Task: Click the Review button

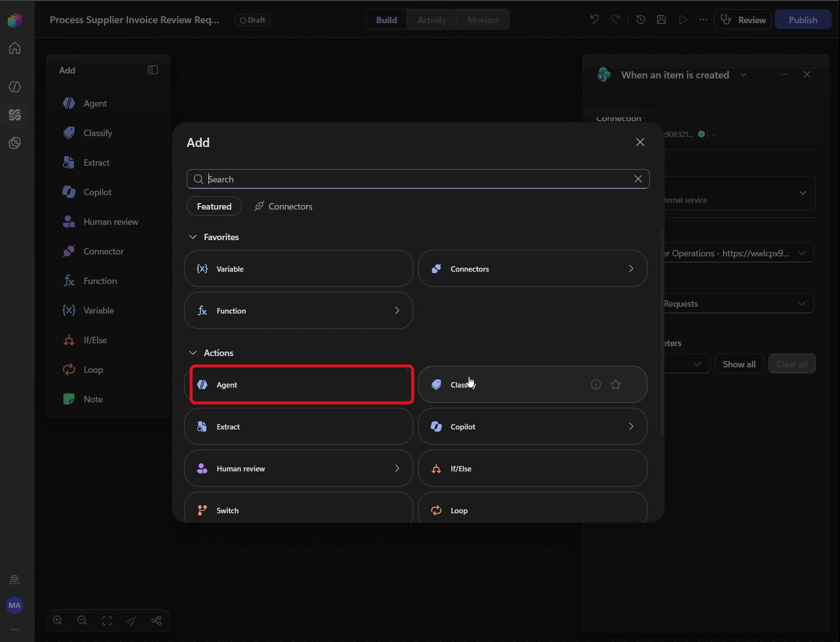Action: (743, 20)
